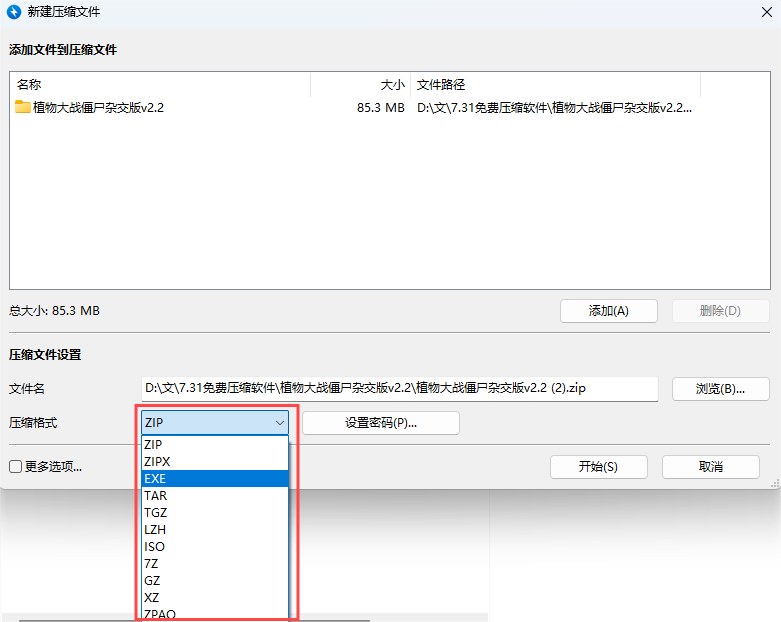Screen dimensions: 781x622
Task: Select ISO in the dropdown list
Action: (x=215, y=546)
